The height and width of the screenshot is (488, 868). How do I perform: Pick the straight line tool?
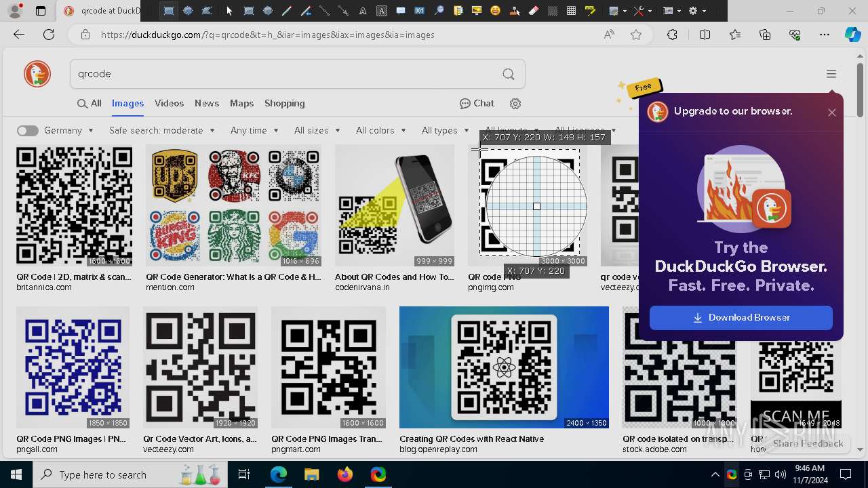coord(325,11)
